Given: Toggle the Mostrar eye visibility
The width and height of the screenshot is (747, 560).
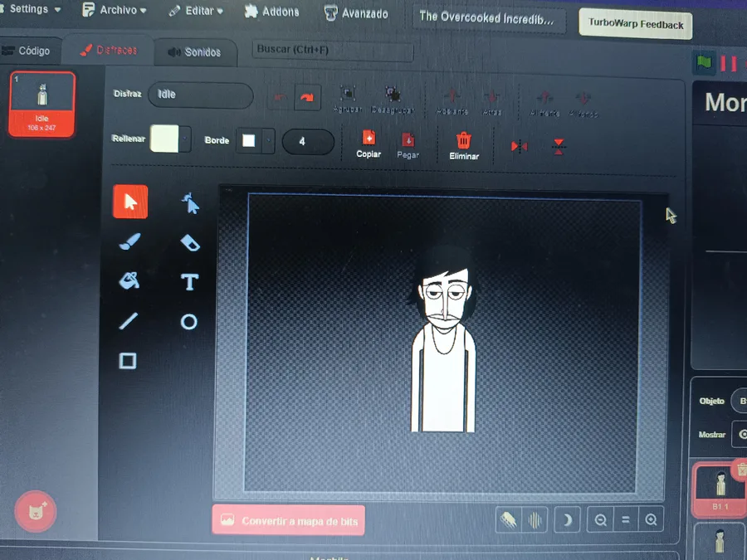Looking at the screenshot, I should 742,434.
